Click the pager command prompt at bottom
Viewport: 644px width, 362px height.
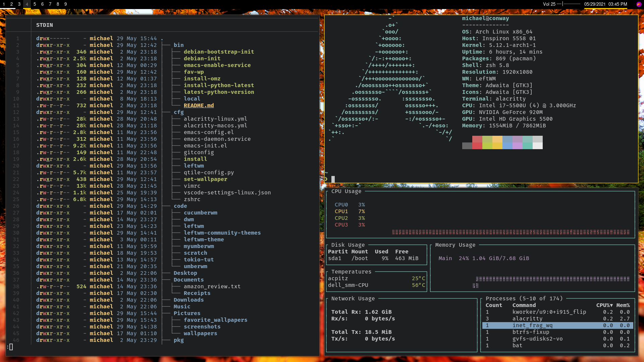(x=10, y=347)
